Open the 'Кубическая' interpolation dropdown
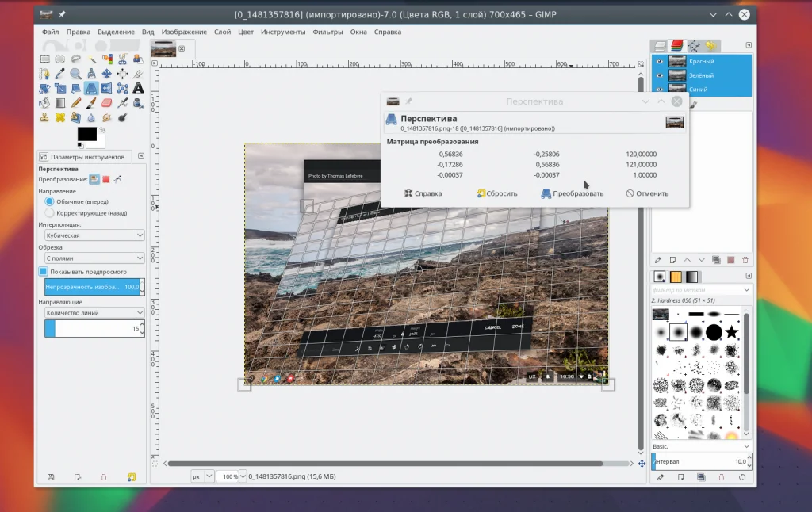812x512 pixels. [x=94, y=235]
